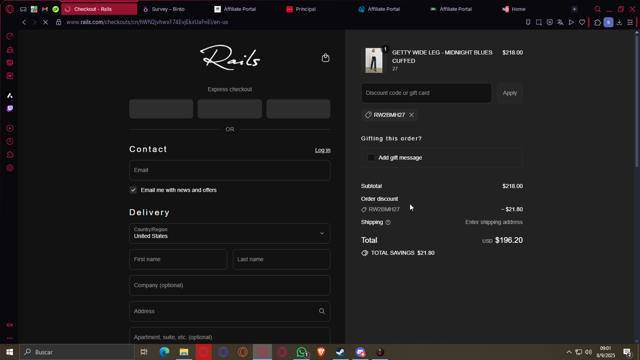Image resolution: width=640 pixels, height=360 pixels.
Task: Open Steam from taskbar
Action: click(x=340, y=352)
